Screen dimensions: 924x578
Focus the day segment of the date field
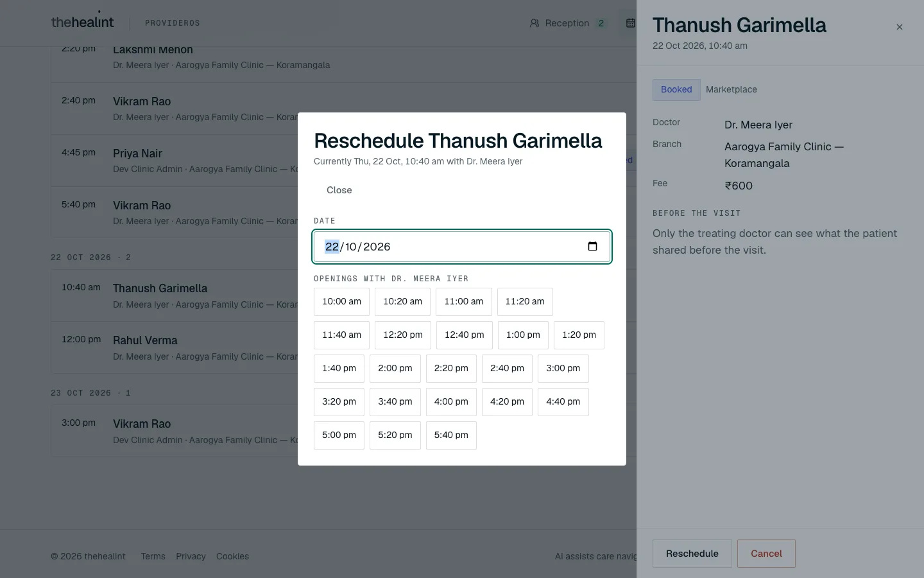coord(332,247)
